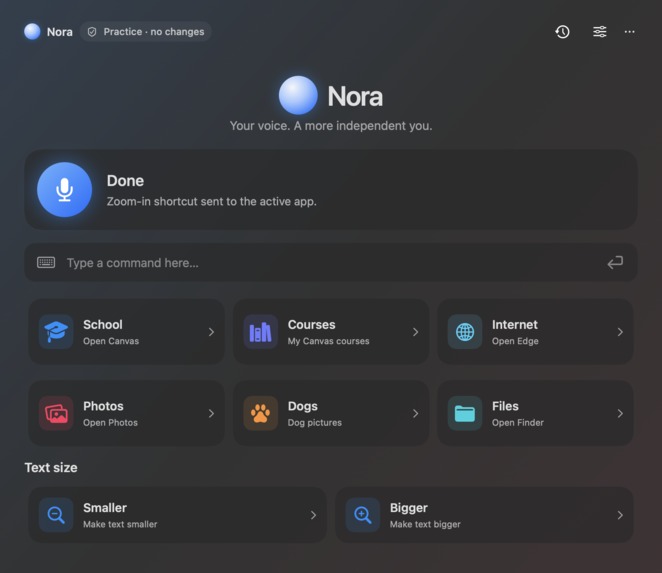The height and width of the screenshot is (573, 662).
Task: Click the 'Practice · no changes' badge
Action: click(146, 32)
